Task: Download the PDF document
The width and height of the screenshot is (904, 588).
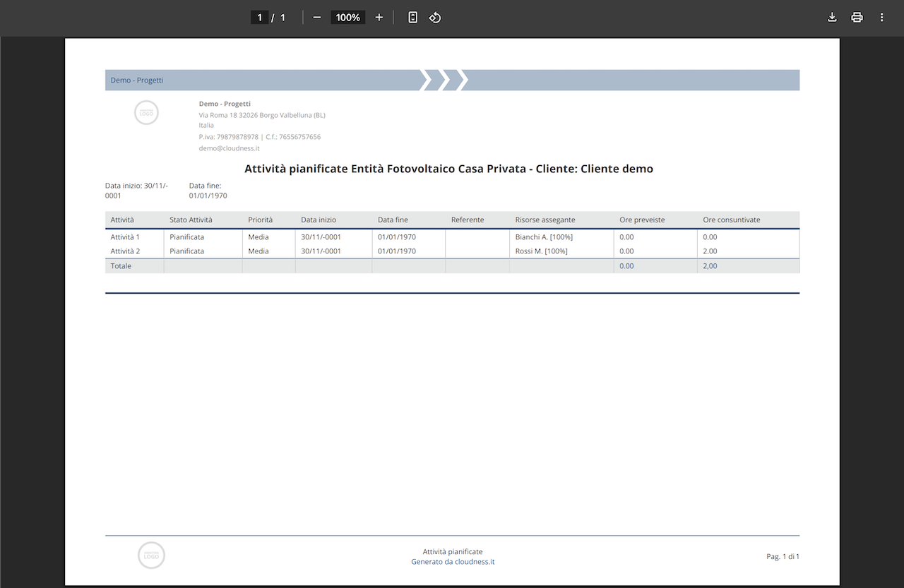Action: pos(832,17)
